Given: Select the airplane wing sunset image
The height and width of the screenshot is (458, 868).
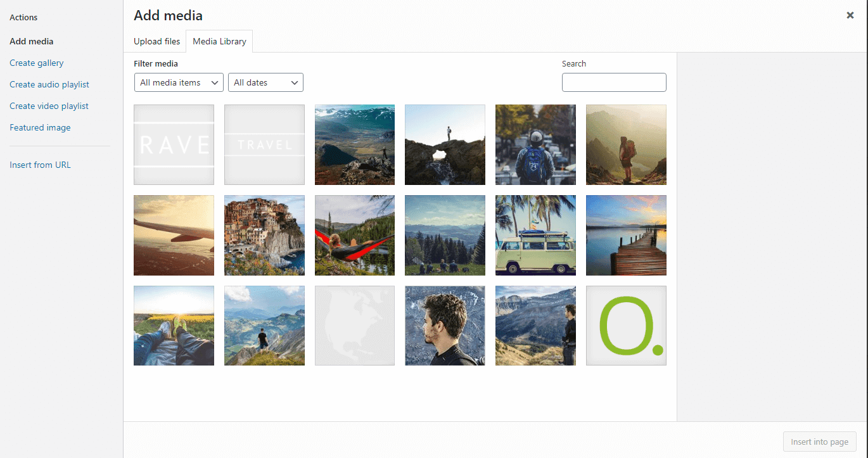Looking at the screenshot, I should [174, 235].
